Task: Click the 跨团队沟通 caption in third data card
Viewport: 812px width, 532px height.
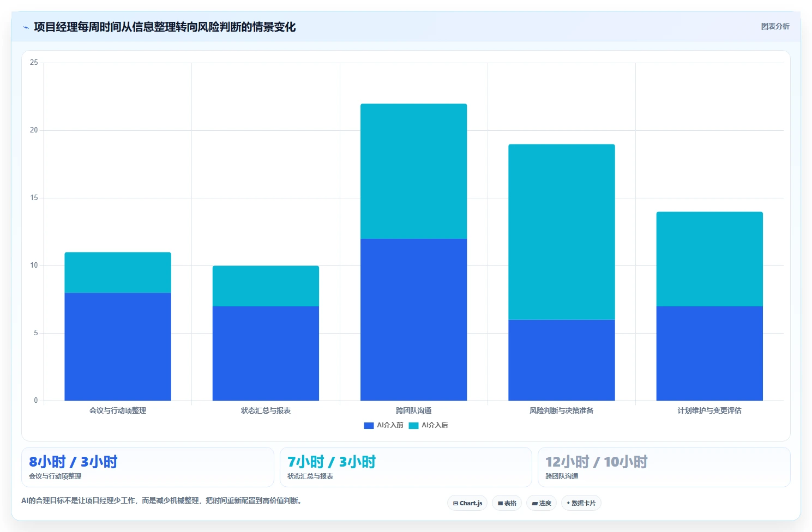Action: (x=562, y=476)
